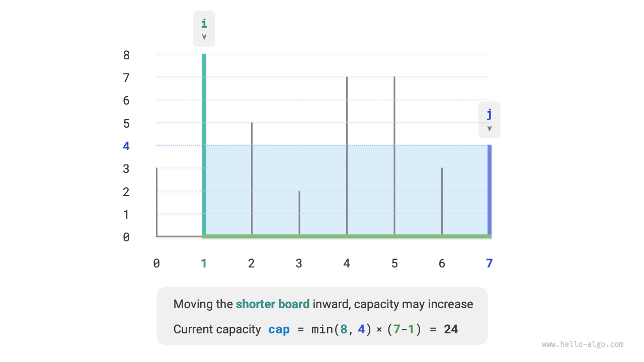644x362 pixels.
Task: Click the bold "shorter board" text
Action: 273,304
